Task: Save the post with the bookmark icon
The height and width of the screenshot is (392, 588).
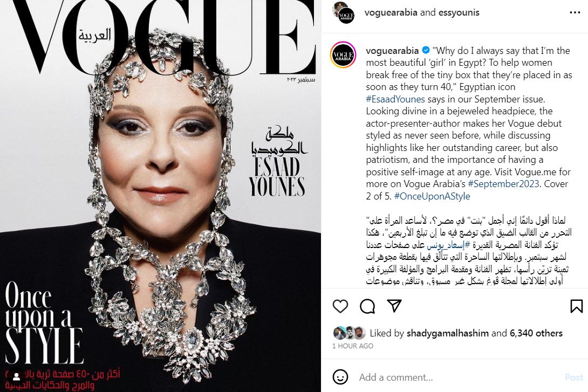Action: [x=576, y=306]
